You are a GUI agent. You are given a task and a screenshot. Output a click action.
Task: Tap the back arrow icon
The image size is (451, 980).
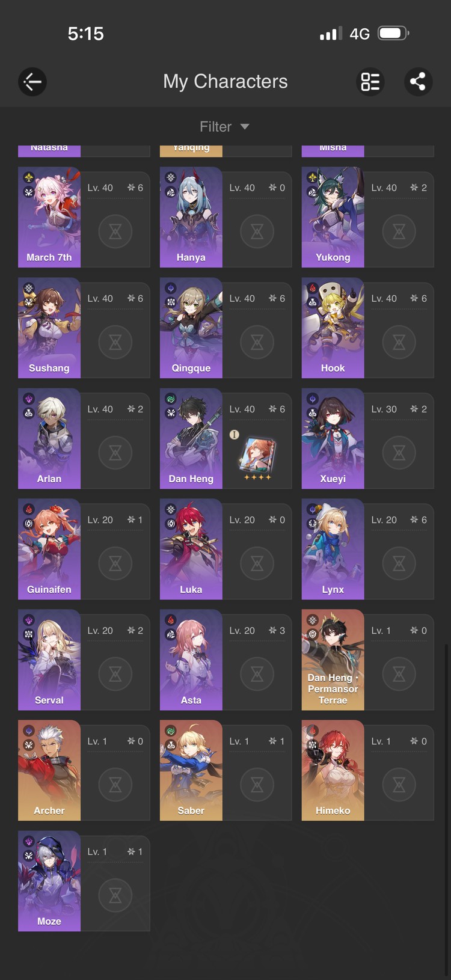pyautogui.click(x=32, y=82)
